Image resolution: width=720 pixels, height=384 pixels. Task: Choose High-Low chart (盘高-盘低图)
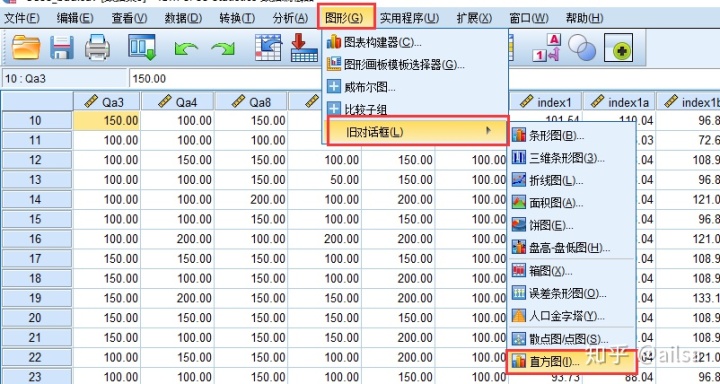[x=571, y=248]
